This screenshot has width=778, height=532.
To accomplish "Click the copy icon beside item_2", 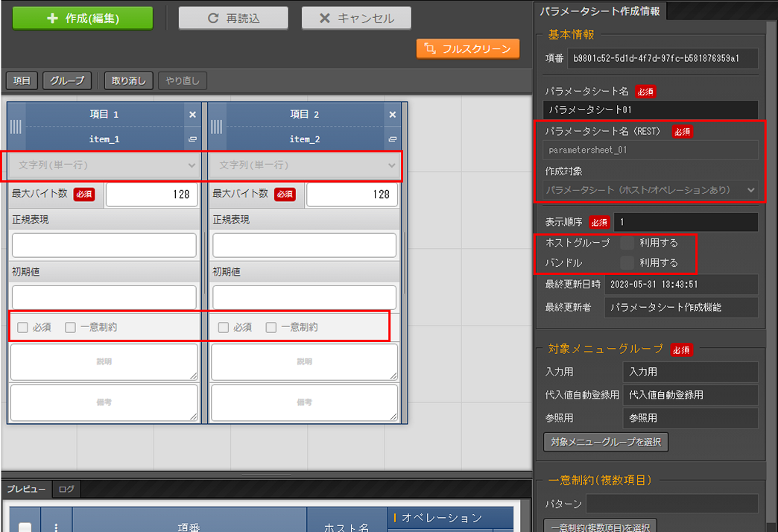I will tap(393, 139).
